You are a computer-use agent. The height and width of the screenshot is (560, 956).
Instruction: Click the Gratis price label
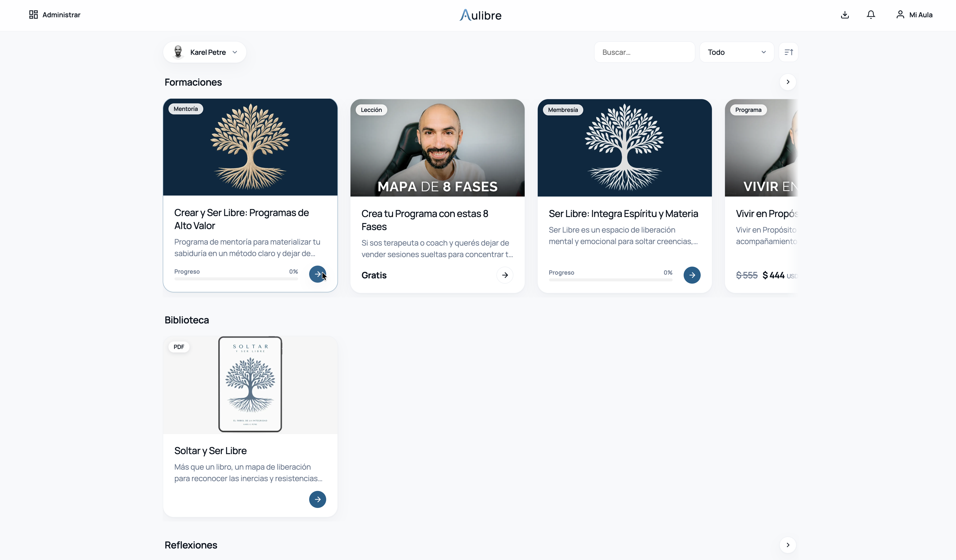coord(374,275)
